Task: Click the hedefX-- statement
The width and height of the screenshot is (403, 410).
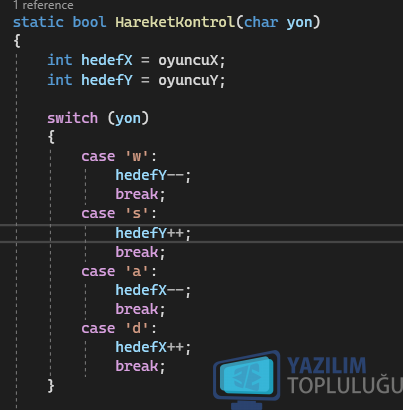Action: tap(153, 290)
